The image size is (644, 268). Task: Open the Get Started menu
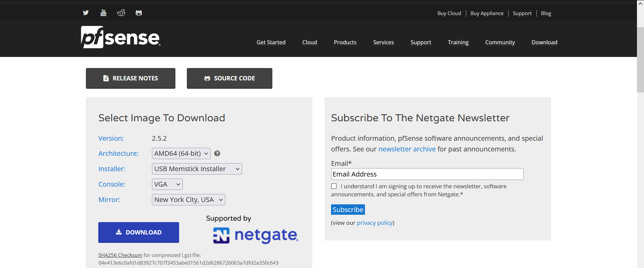271,42
